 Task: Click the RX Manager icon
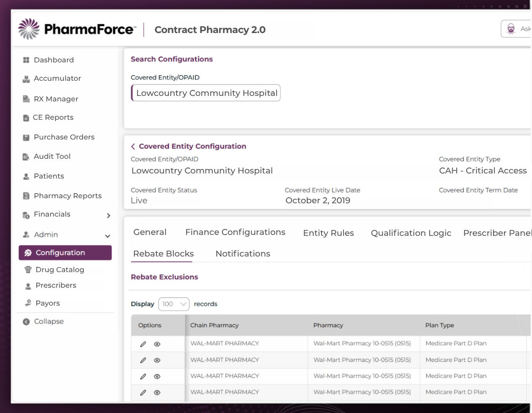coord(26,99)
